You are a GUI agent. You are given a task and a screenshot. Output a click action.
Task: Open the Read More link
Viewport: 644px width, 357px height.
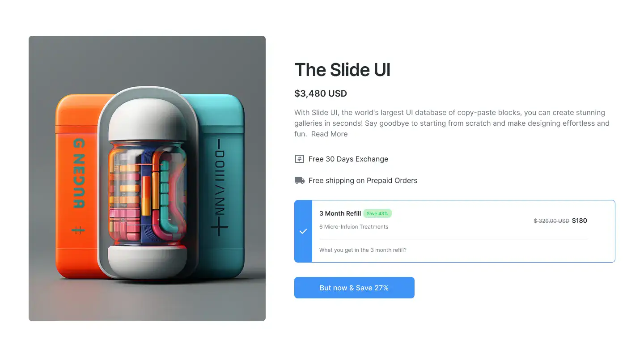[x=329, y=134]
